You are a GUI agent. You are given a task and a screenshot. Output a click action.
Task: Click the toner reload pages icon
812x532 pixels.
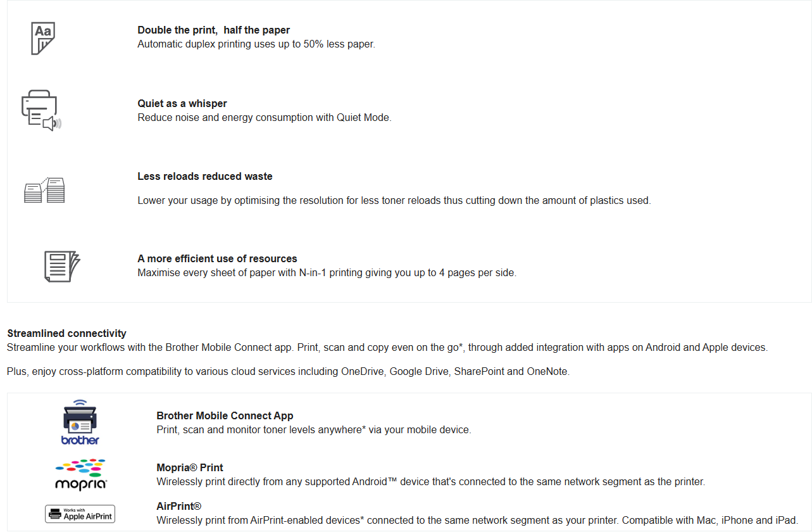pyautogui.click(x=44, y=190)
